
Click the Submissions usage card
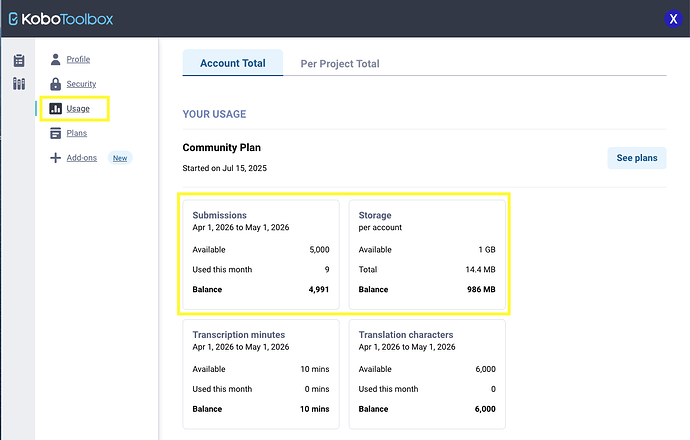pos(261,253)
